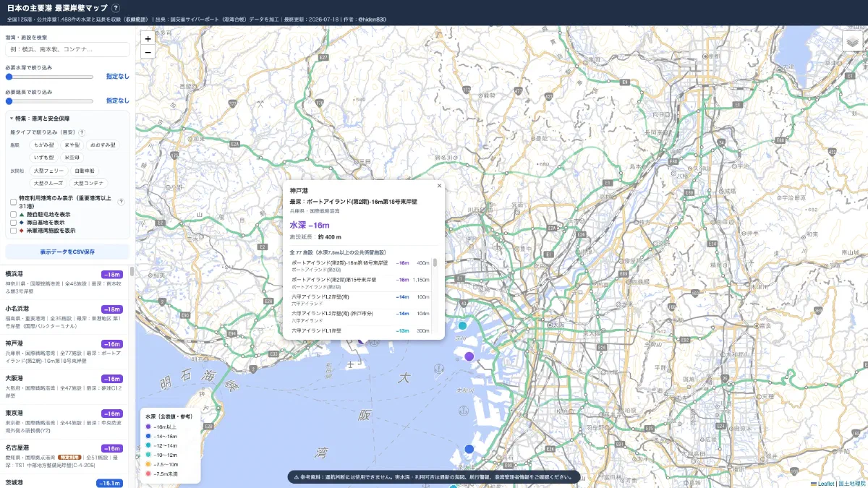The width and height of the screenshot is (868, 488).
Task: Select ポートアイランド(第2期)-16m第18号東岸壁 row in popup
Action: [360, 265]
